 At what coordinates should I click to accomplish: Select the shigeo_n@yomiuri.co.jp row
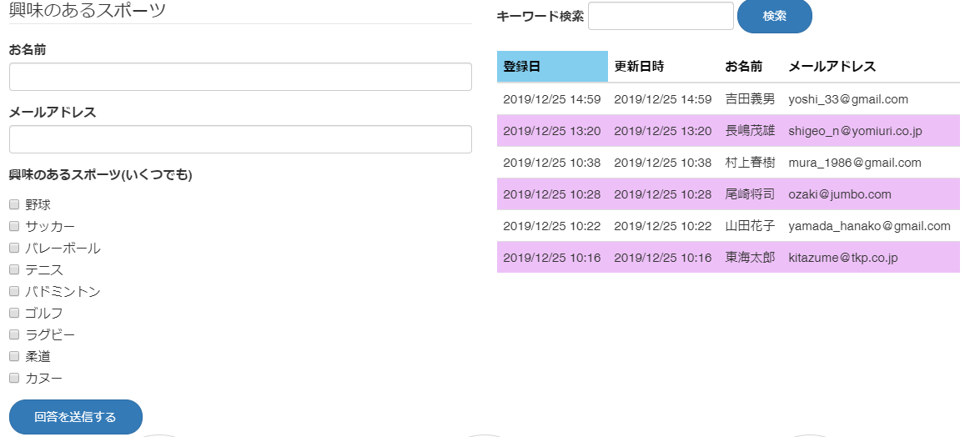click(728, 131)
